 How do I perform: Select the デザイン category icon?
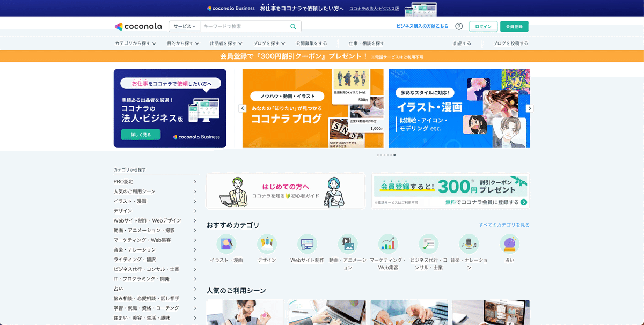[x=267, y=244]
